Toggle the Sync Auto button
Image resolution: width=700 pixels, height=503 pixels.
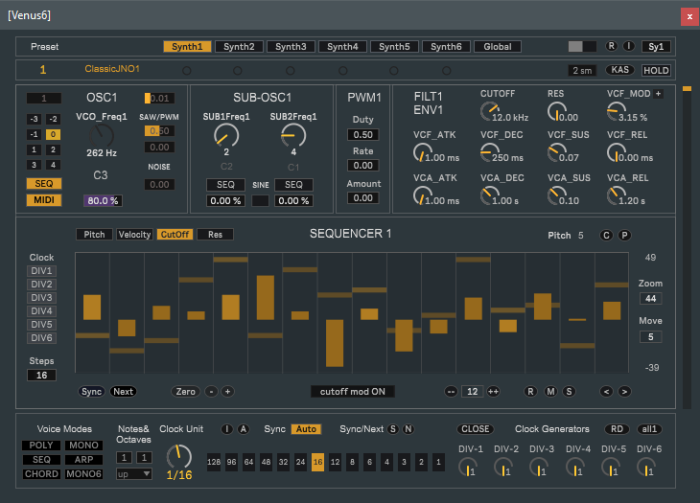click(x=306, y=429)
